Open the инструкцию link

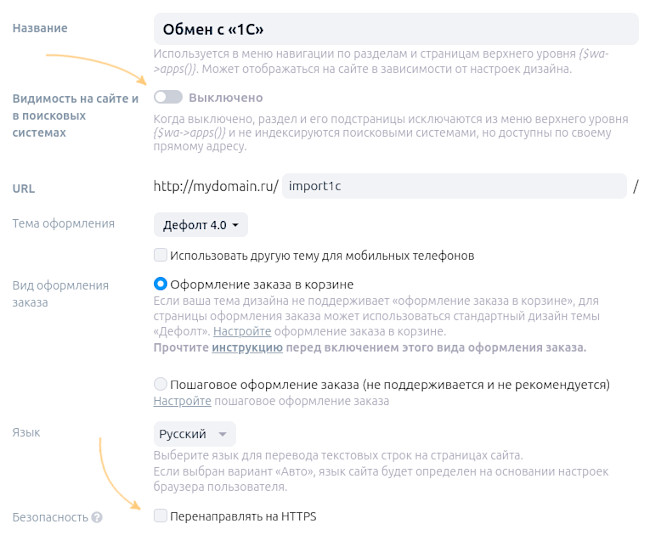pos(247,348)
